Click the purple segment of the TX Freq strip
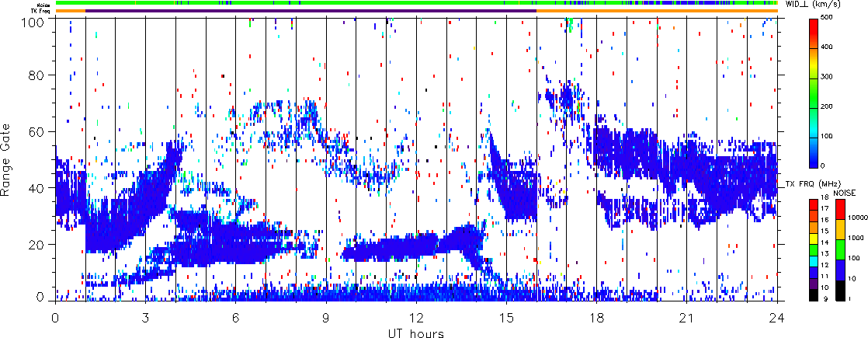 [311, 11]
